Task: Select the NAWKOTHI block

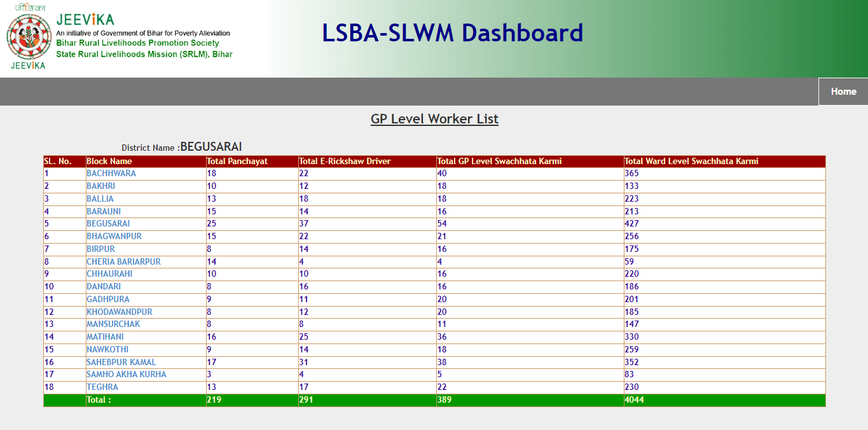Action: pyautogui.click(x=106, y=349)
